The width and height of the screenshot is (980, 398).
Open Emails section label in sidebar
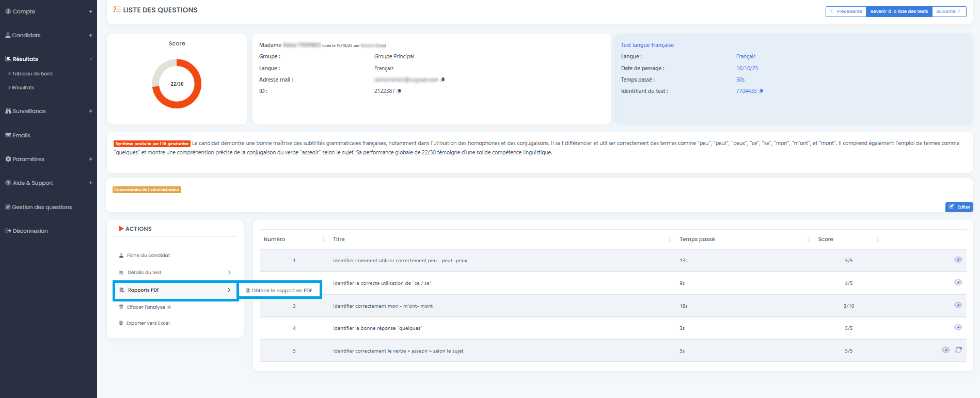(x=22, y=135)
